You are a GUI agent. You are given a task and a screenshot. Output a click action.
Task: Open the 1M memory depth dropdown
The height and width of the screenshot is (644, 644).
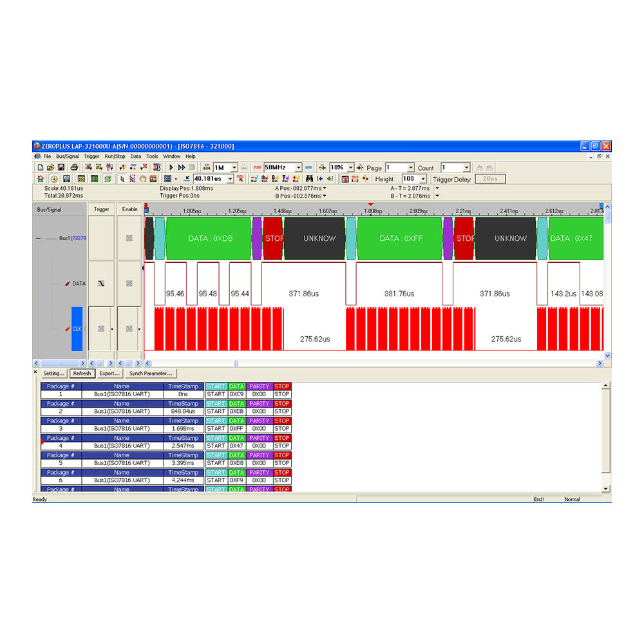(x=234, y=167)
